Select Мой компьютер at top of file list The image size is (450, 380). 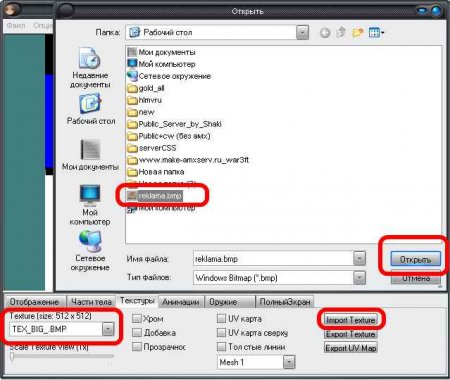[161, 64]
